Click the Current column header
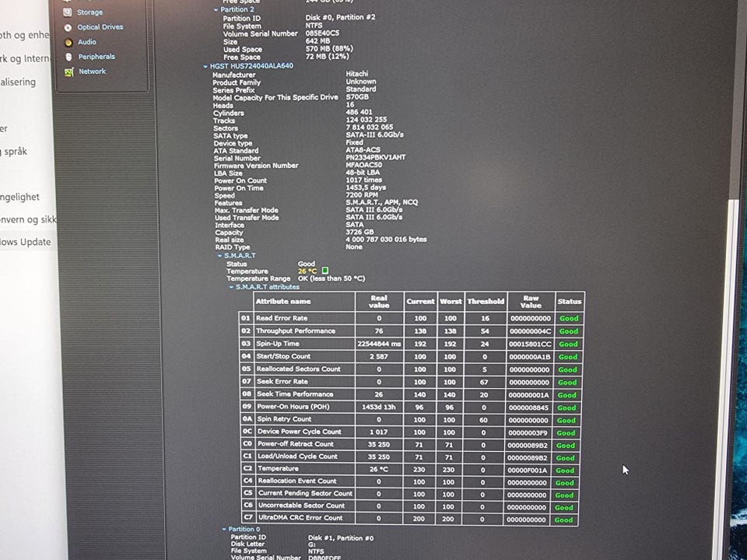Image resolution: width=747 pixels, height=560 pixels. point(420,302)
